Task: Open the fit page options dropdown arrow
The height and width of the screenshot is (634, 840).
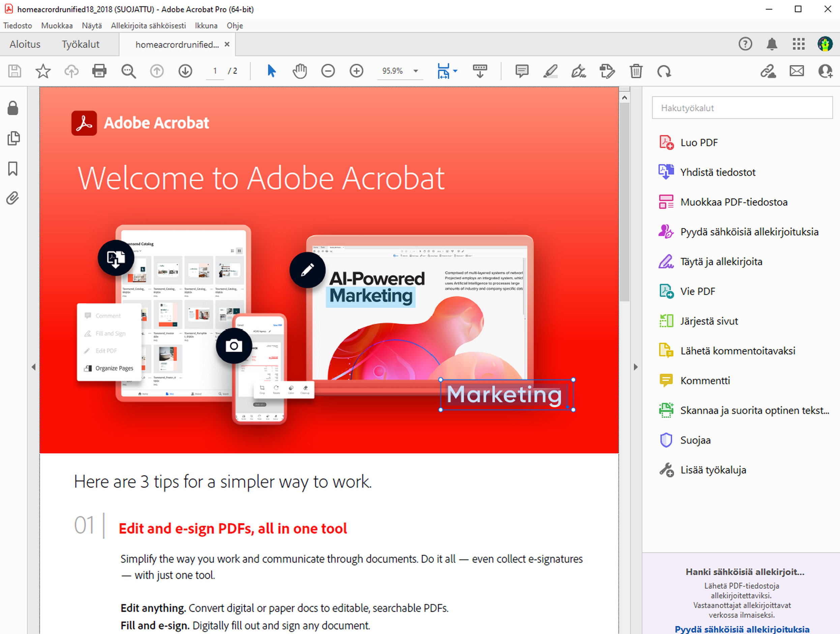Action: pos(455,71)
